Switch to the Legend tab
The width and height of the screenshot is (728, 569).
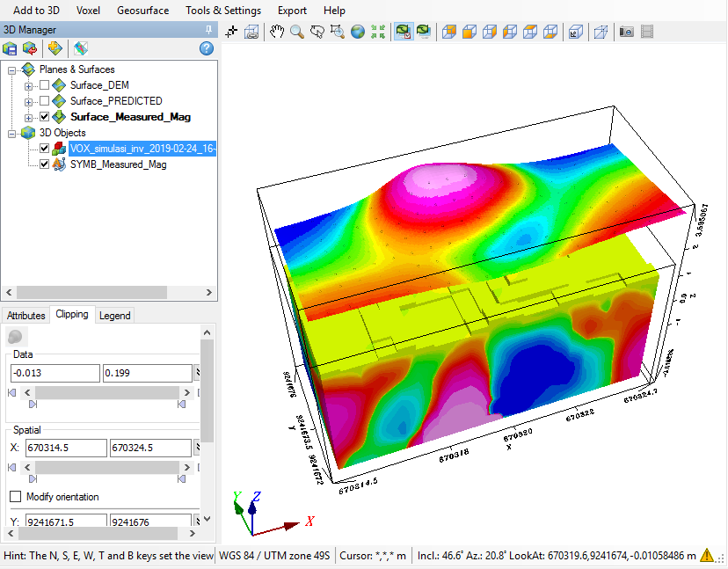114,315
